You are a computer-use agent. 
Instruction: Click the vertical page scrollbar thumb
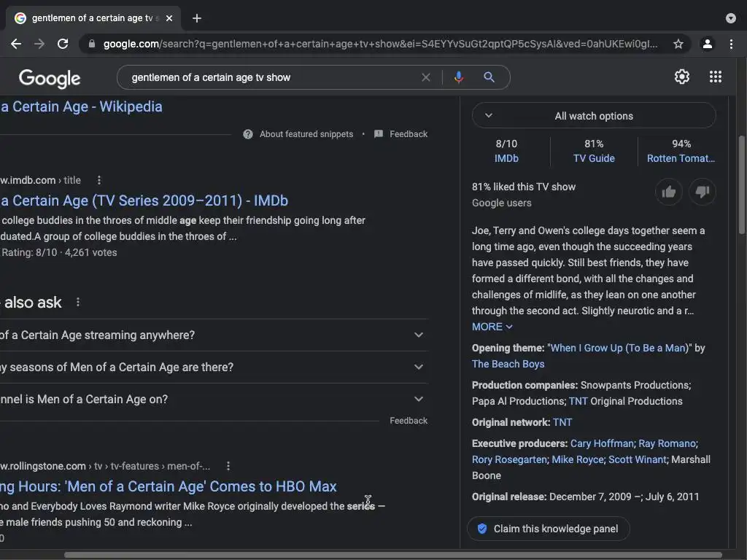point(742,184)
